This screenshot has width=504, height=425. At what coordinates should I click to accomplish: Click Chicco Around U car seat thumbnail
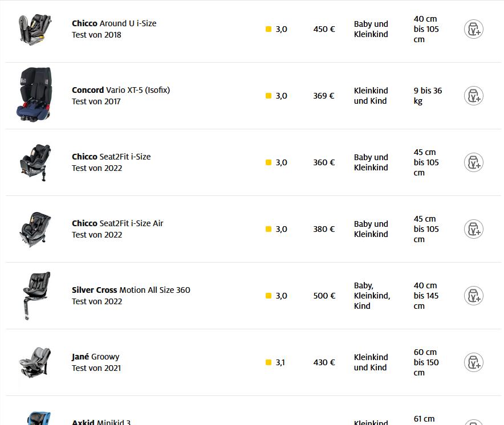click(x=35, y=30)
